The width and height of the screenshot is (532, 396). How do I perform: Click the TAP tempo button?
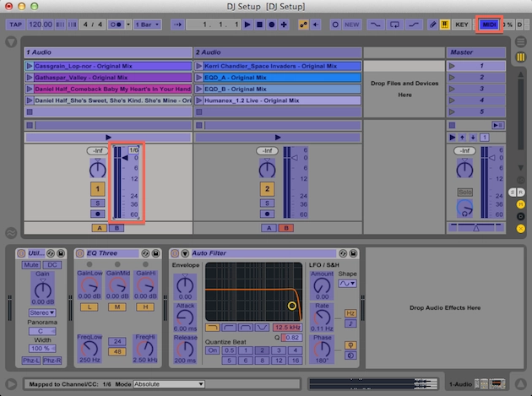16,25
